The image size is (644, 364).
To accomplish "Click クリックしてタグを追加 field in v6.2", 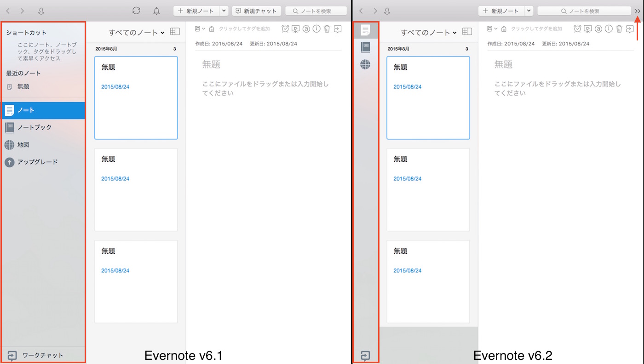I will pos(536,28).
